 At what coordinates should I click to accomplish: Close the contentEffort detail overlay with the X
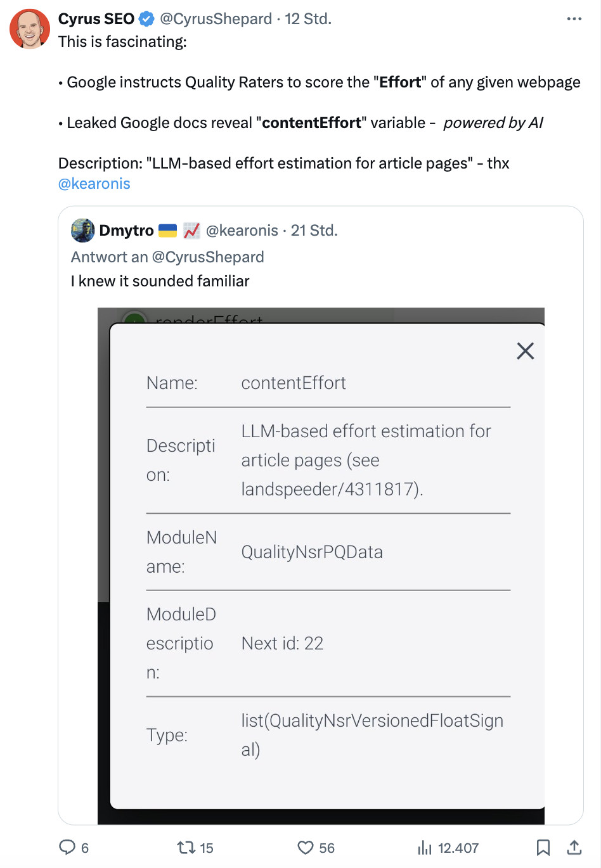tap(525, 350)
